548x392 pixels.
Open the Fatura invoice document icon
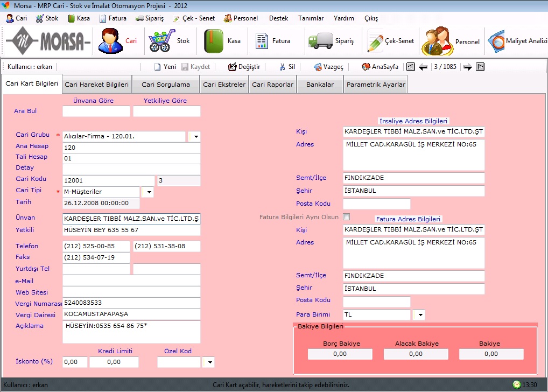[x=262, y=41]
